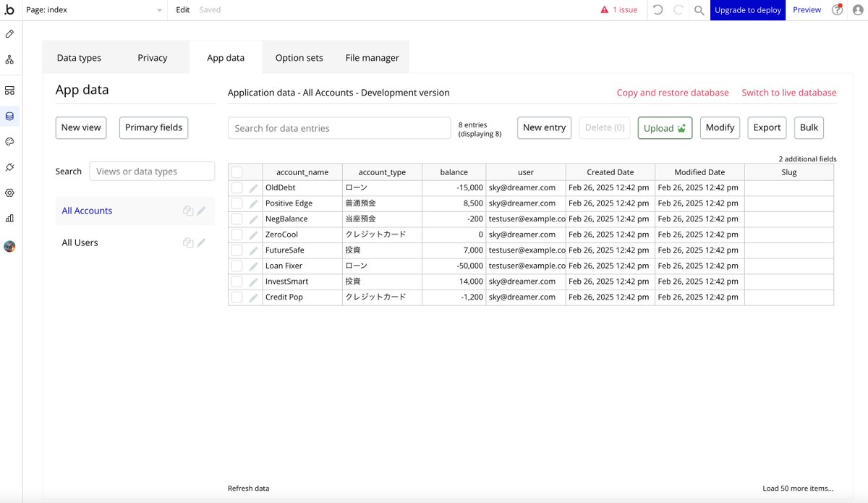Open the Plugins plug icon in sidebar
Viewport: 868px width, 503px height.
coord(9,167)
